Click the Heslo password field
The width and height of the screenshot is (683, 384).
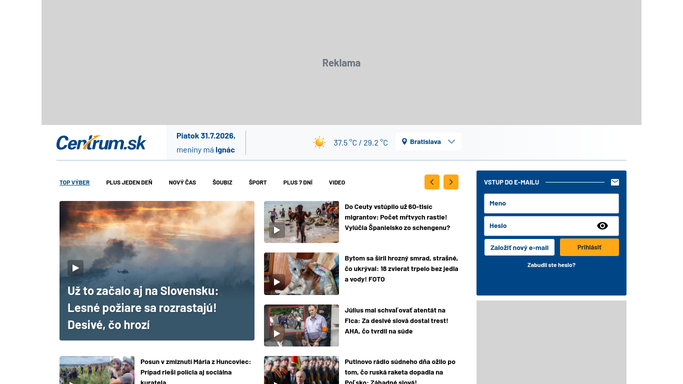click(x=551, y=226)
